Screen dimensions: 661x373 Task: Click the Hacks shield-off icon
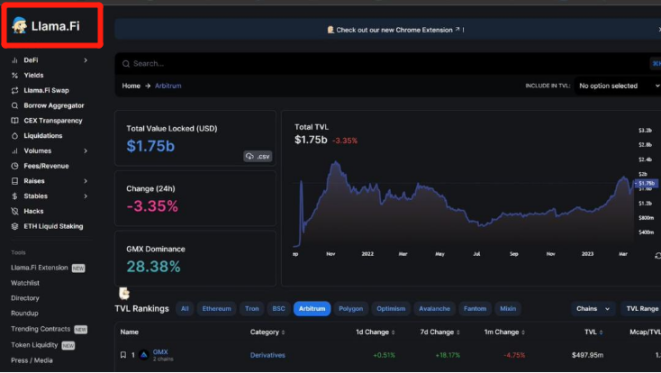(15, 212)
